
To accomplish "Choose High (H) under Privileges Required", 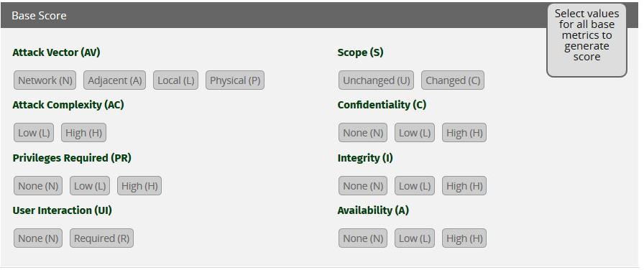I will [139, 186].
